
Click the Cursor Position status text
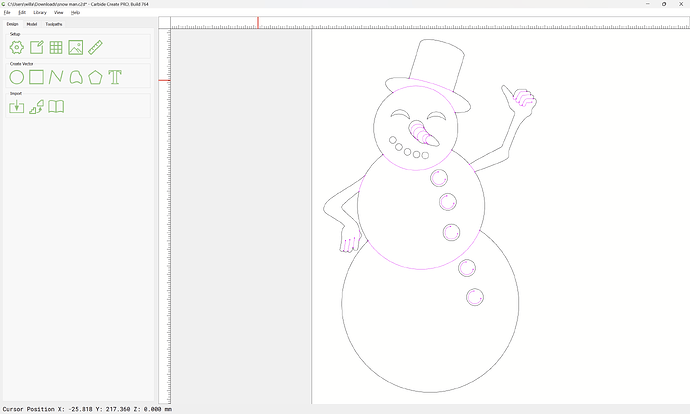87,409
